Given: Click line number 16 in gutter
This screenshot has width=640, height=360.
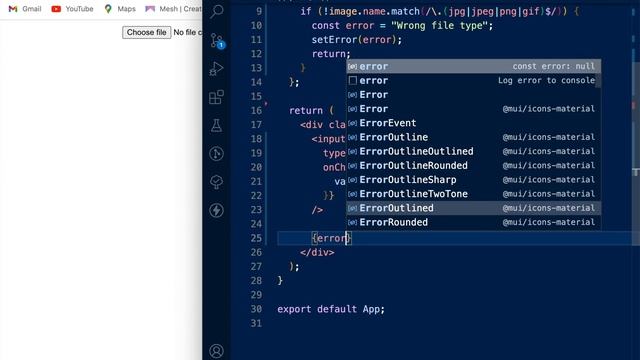Looking at the screenshot, I should coord(256,111).
